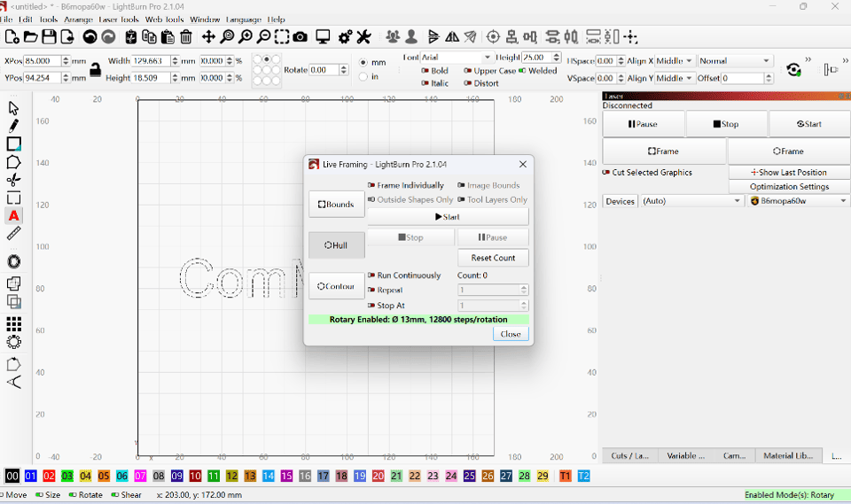Open the Window menu
This screenshot has width=851, height=504.
coord(205,19)
